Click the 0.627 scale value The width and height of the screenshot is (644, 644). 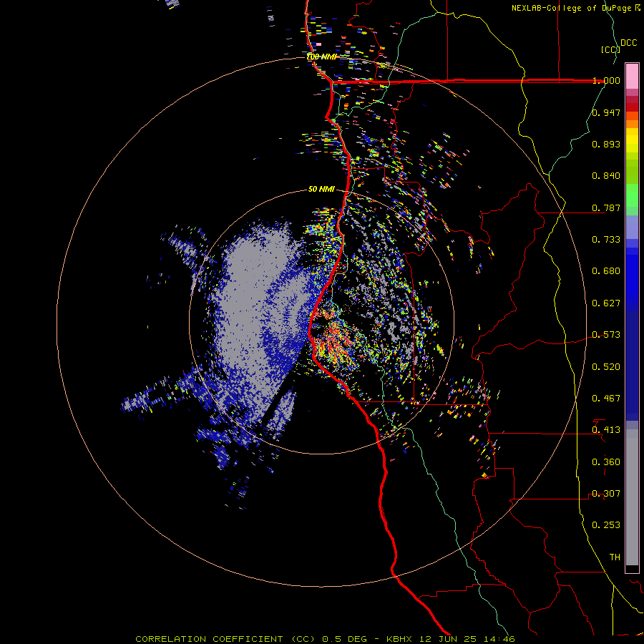[606, 303]
